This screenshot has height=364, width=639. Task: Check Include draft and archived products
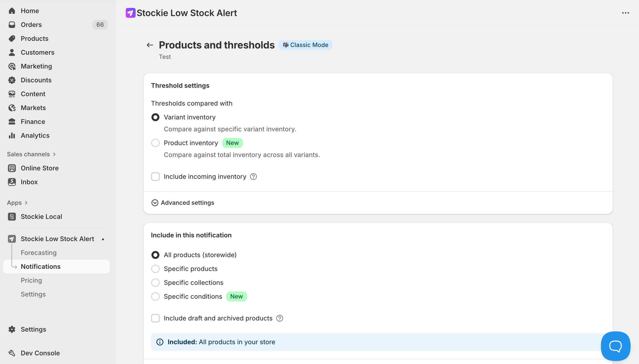point(155,318)
